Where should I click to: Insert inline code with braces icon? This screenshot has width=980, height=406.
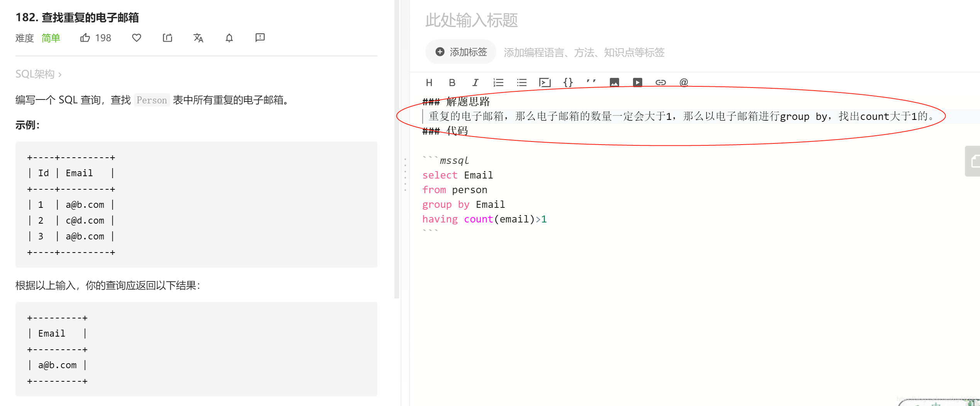(568, 82)
